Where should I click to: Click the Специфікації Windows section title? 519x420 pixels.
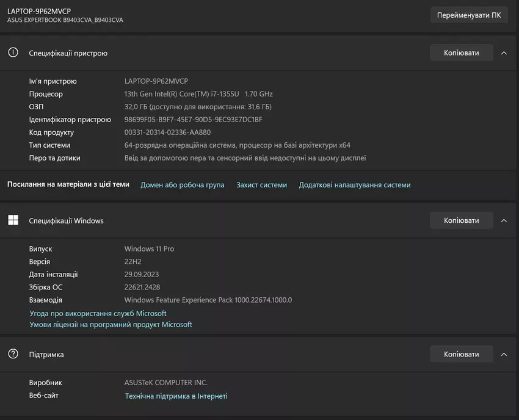click(66, 220)
